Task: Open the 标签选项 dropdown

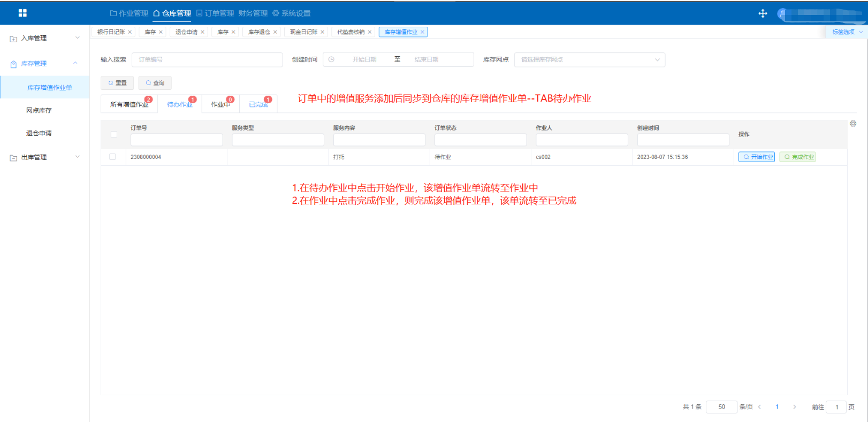Action: (x=847, y=32)
